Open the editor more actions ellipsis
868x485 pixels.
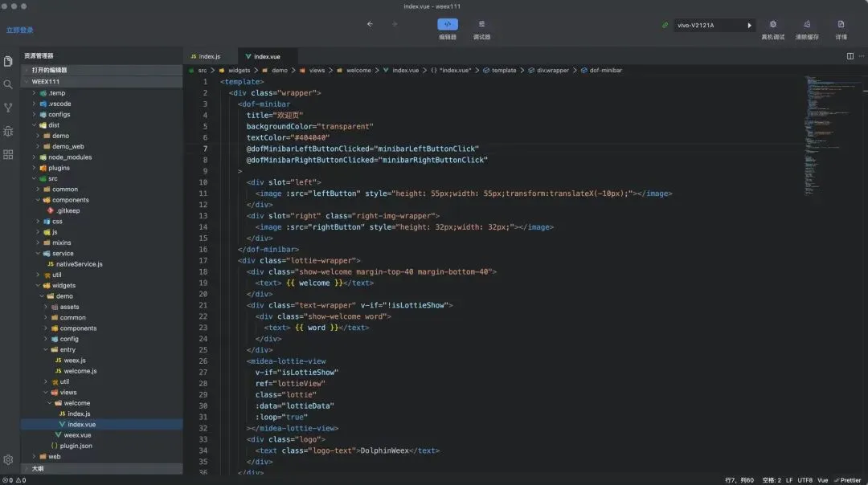point(862,56)
